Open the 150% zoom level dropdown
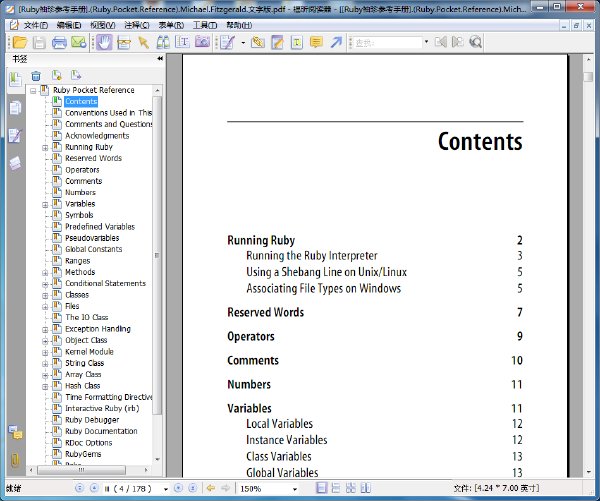The height and width of the screenshot is (501, 600). tap(295, 489)
